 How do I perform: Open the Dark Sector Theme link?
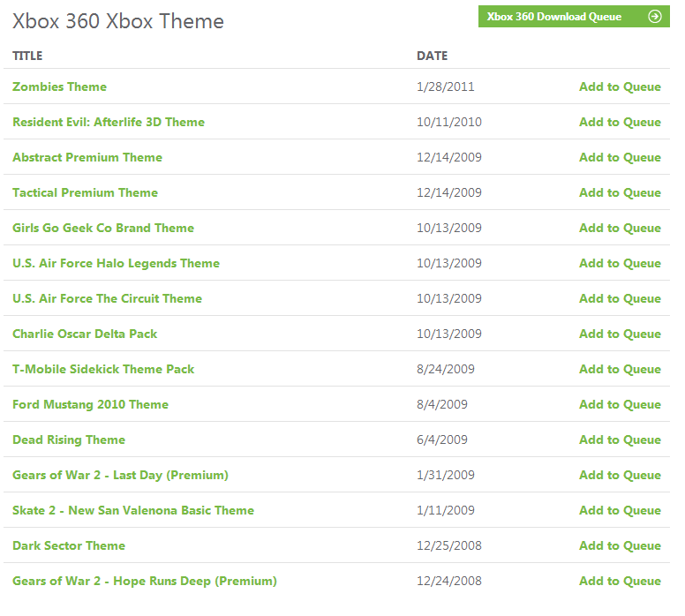[69, 546]
